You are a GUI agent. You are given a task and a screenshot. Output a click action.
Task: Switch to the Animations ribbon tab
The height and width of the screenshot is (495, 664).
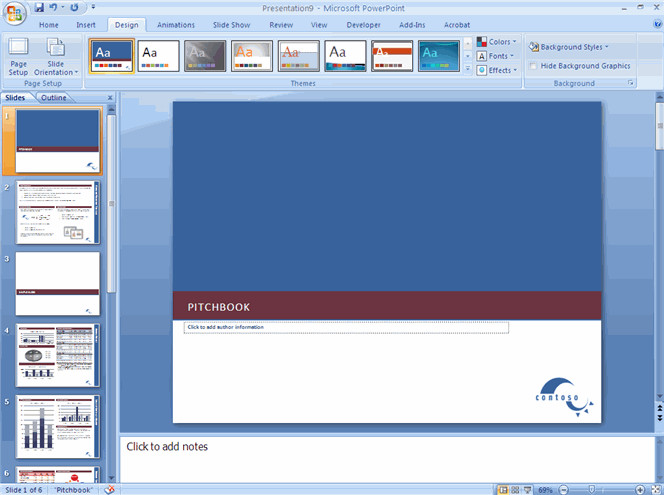point(176,25)
